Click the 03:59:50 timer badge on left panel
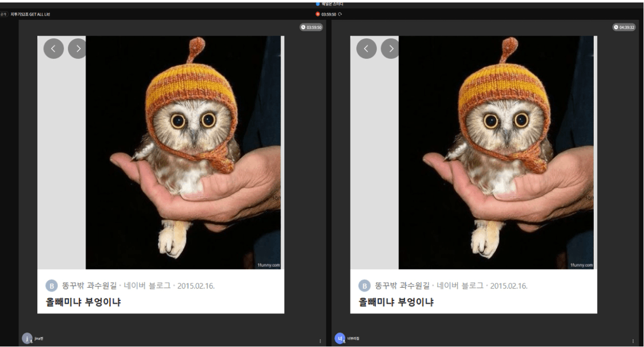The image size is (644, 347). [x=311, y=27]
